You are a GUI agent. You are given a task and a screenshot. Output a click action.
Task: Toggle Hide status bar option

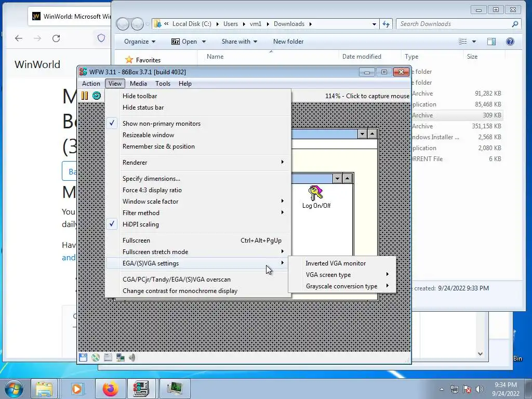[198, 108]
